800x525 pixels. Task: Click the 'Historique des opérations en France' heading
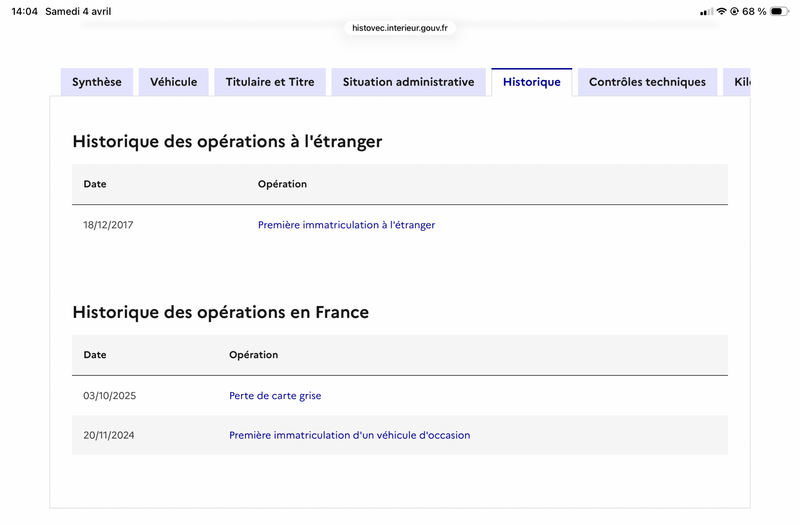click(x=220, y=312)
